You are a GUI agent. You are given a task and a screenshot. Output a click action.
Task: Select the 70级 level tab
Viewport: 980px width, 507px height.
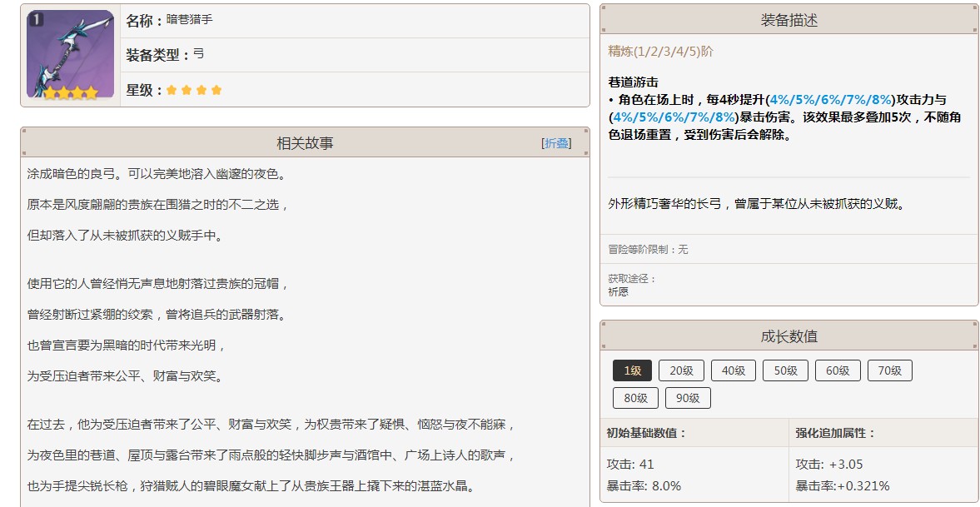tap(890, 370)
